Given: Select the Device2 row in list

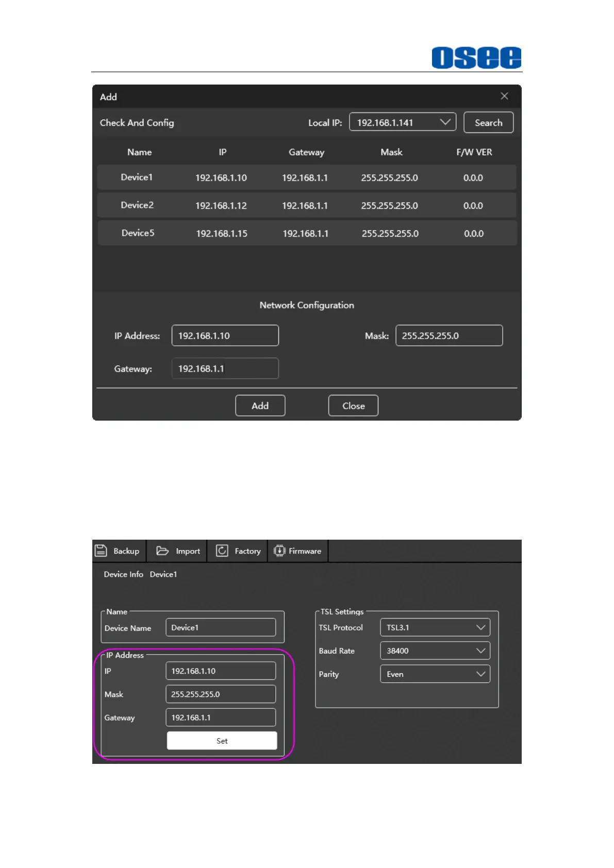Looking at the screenshot, I should 307,205.
